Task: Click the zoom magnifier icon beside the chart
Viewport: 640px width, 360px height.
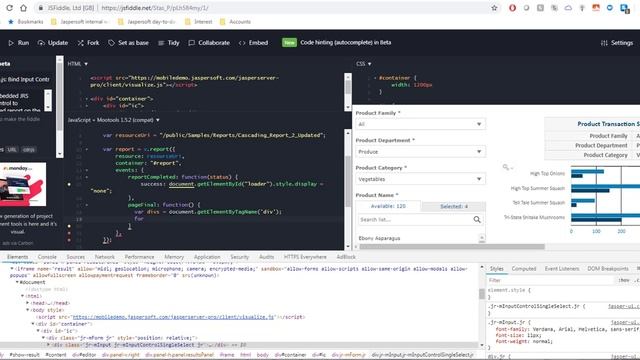Action: [x=507, y=167]
